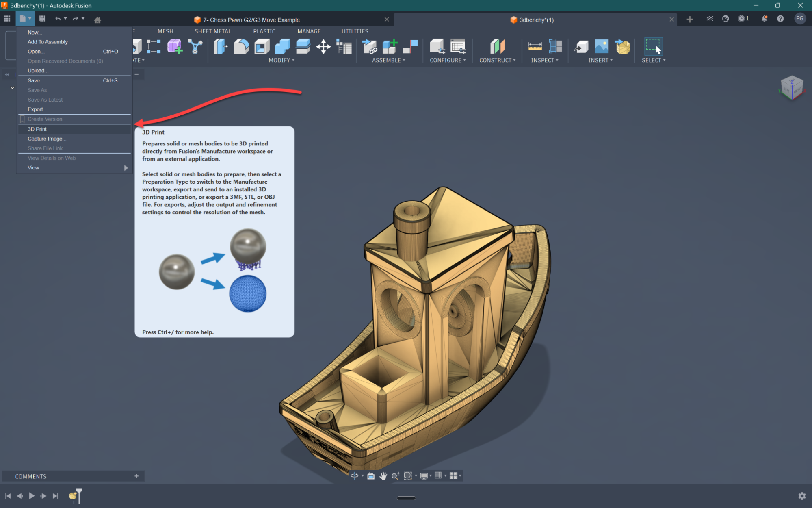The width and height of the screenshot is (812, 508).
Task: Click the Offset Plane construct icon
Action: click(x=497, y=47)
